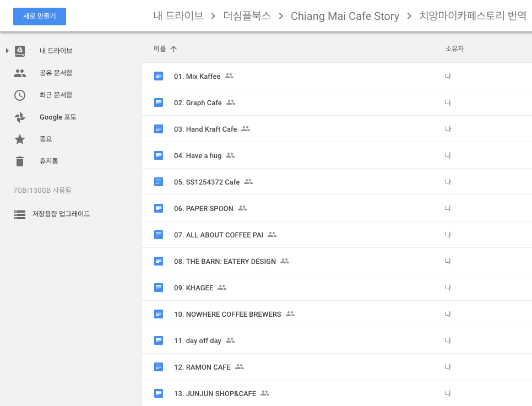Click 7GB/130GB 사용됨 storage text
Viewport: 532px width, 406px height.
pyautogui.click(x=42, y=191)
